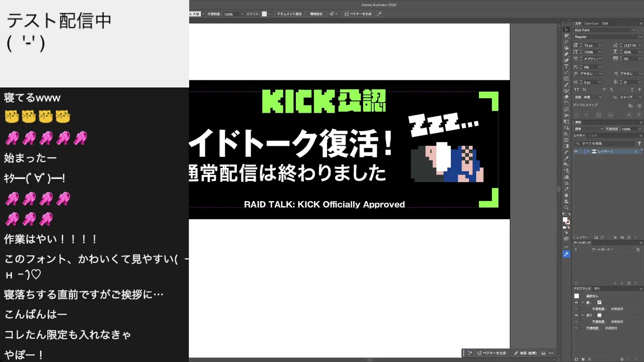Choose the Scale tool
Viewport: 644px width, 362px height.
coord(566,109)
